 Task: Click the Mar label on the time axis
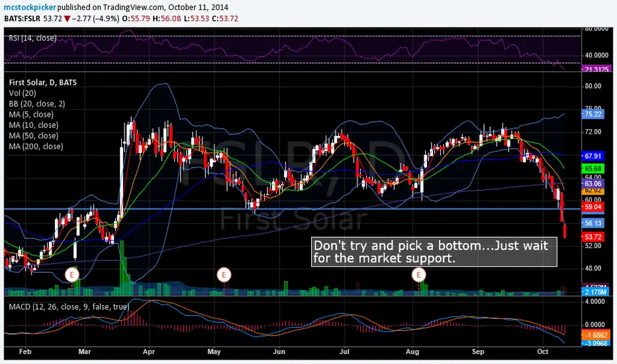click(85, 351)
